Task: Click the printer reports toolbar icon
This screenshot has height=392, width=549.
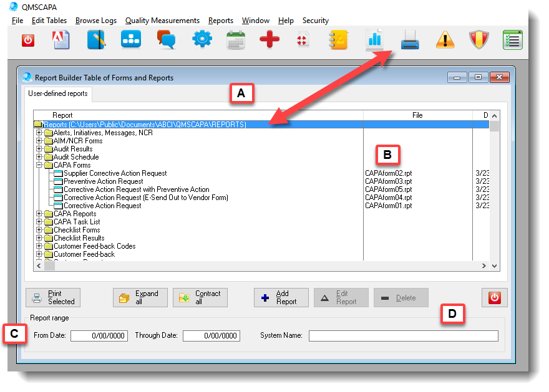Action: tap(410, 41)
